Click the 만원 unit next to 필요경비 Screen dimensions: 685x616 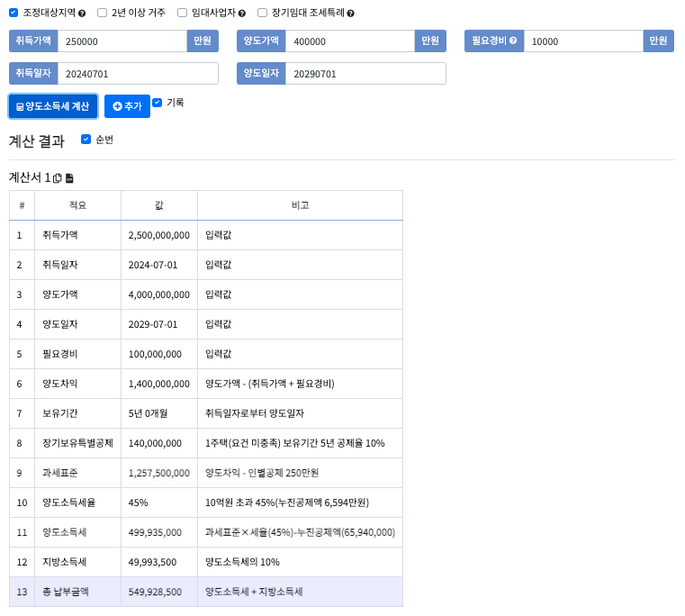658,41
